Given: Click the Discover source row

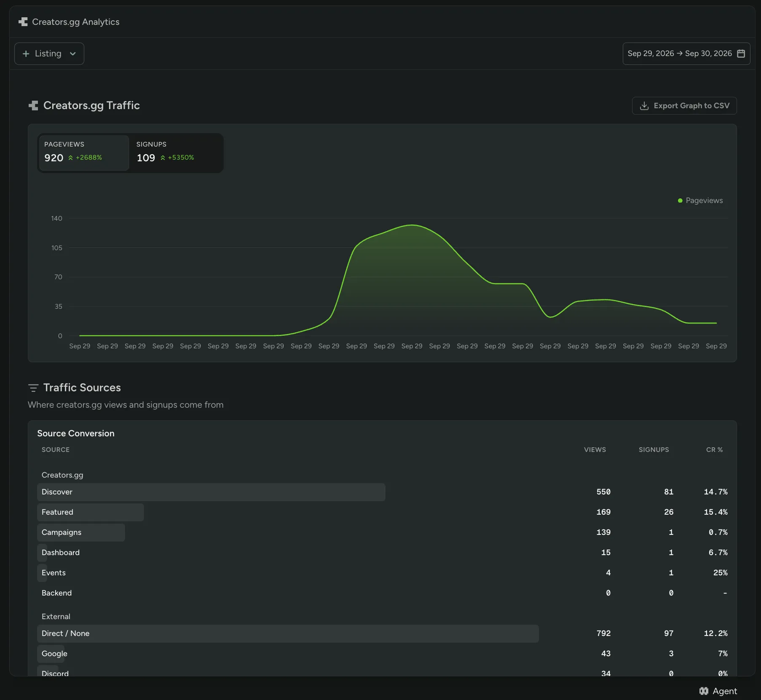Looking at the screenshot, I should click(x=382, y=492).
